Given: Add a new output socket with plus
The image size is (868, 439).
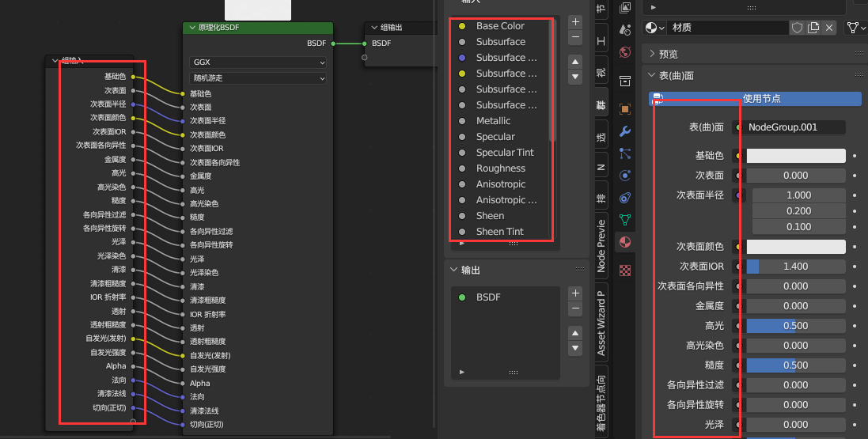Looking at the screenshot, I should 575,293.
